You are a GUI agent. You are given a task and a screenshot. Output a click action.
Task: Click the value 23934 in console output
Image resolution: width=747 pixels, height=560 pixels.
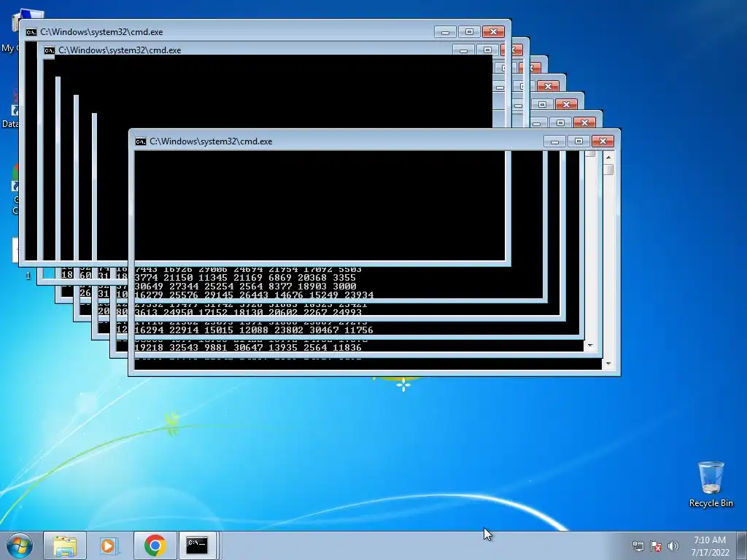[359, 295]
